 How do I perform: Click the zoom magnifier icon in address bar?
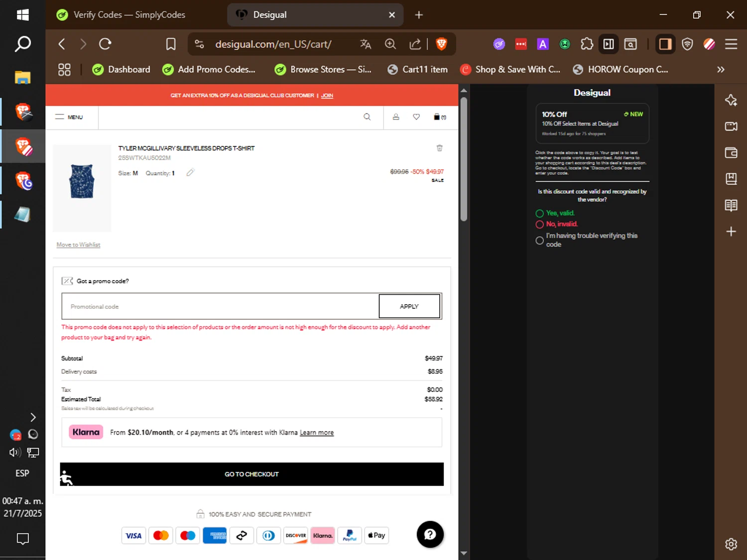coord(390,44)
